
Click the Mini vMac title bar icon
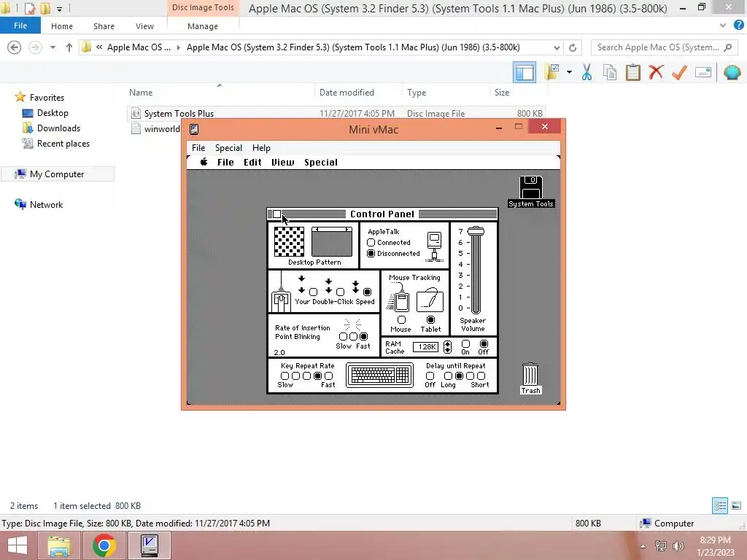[194, 130]
